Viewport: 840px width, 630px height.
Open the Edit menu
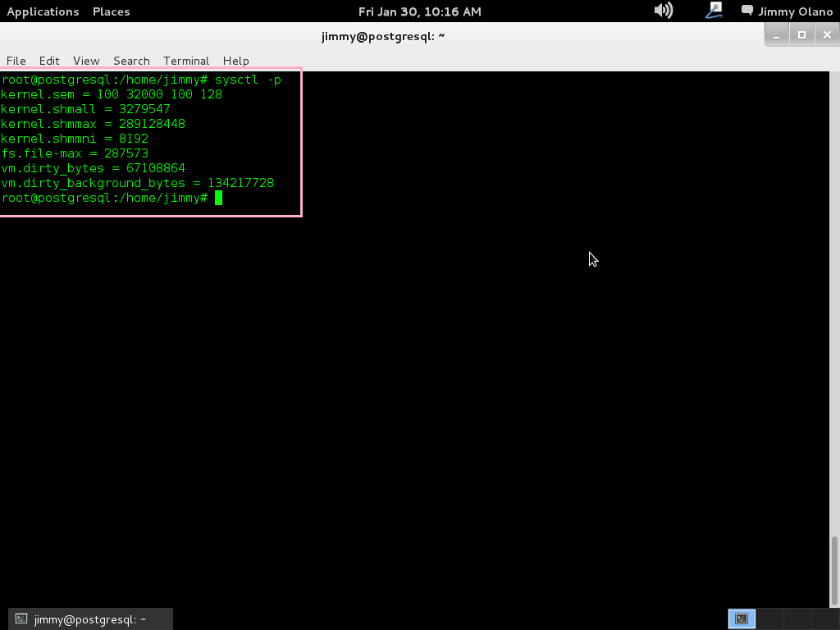point(49,61)
